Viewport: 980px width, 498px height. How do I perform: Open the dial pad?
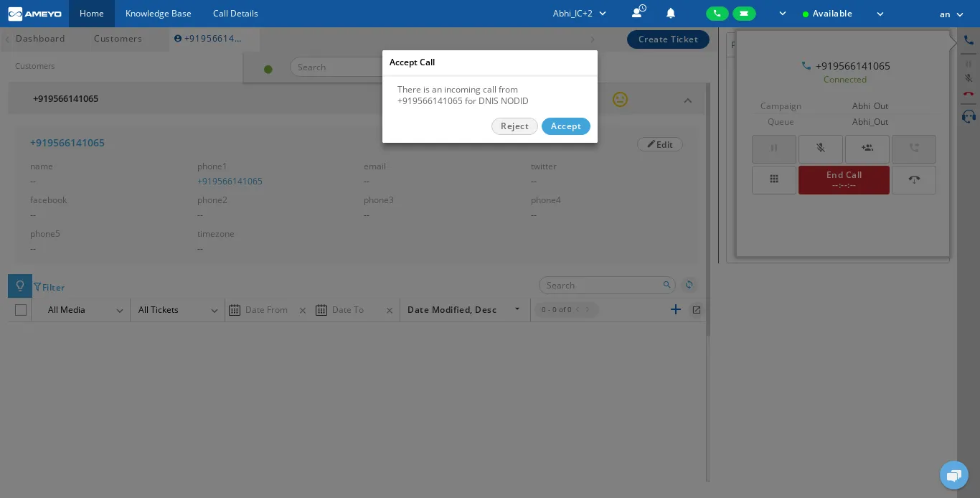(x=773, y=179)
